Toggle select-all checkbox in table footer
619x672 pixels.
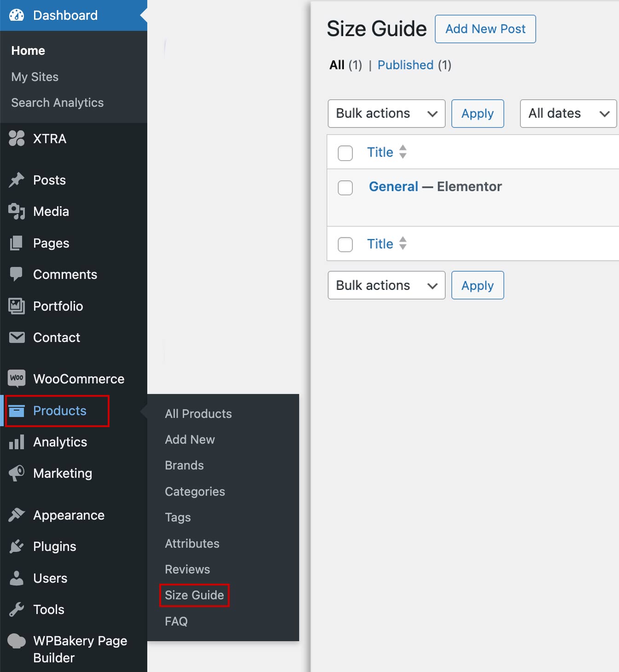[345, 244]
